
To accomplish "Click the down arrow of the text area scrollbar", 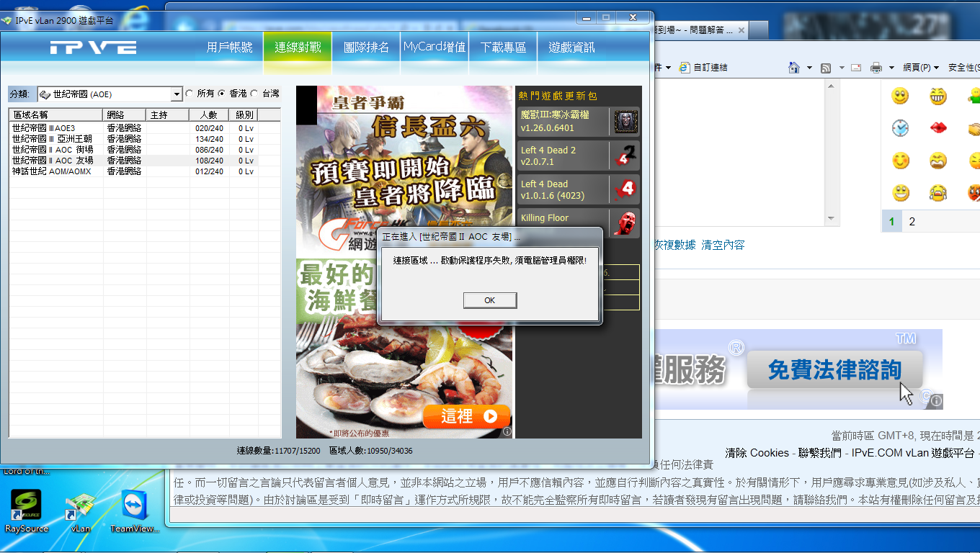I will [831, 218].
